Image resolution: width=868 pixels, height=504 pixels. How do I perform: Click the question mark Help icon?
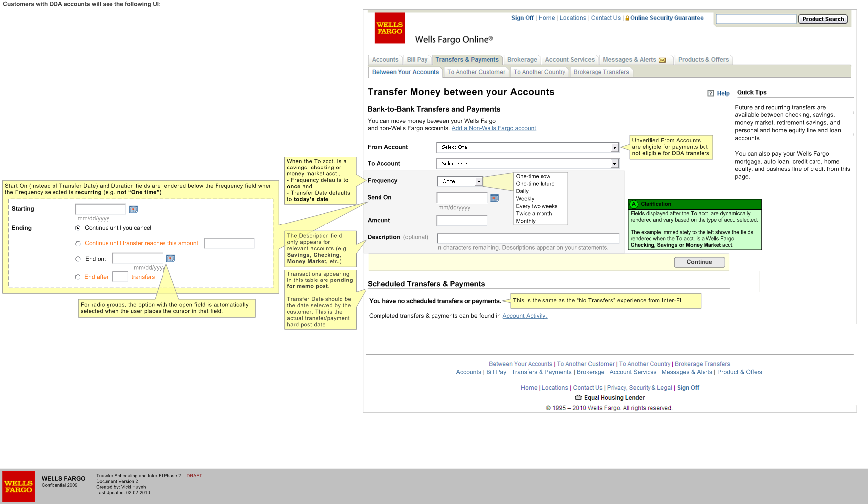711,93
